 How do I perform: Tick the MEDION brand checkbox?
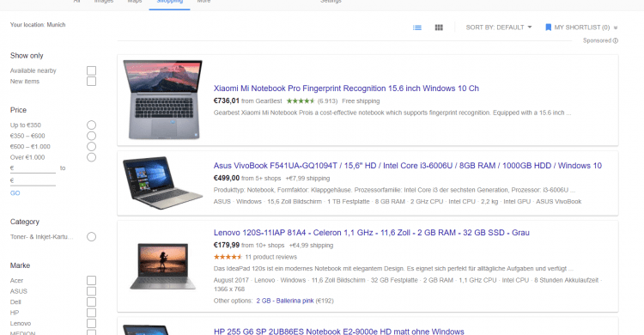point(91,332)
